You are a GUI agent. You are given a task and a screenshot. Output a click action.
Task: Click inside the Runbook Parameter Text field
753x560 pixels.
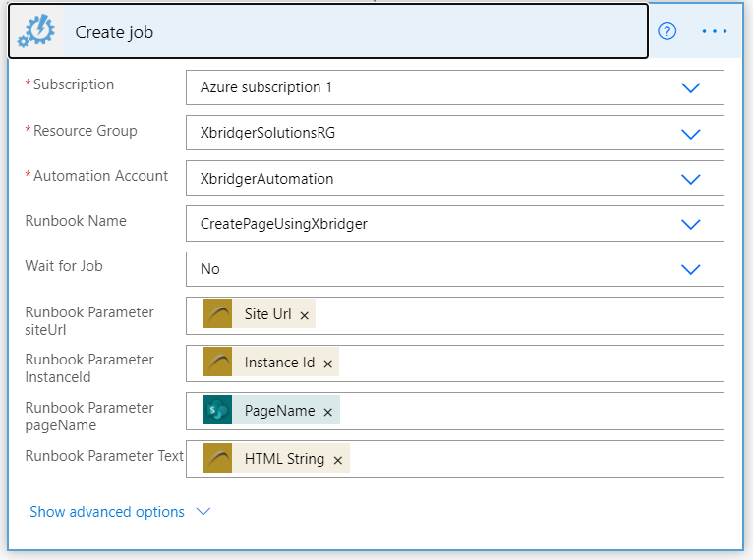pos(536,459)
